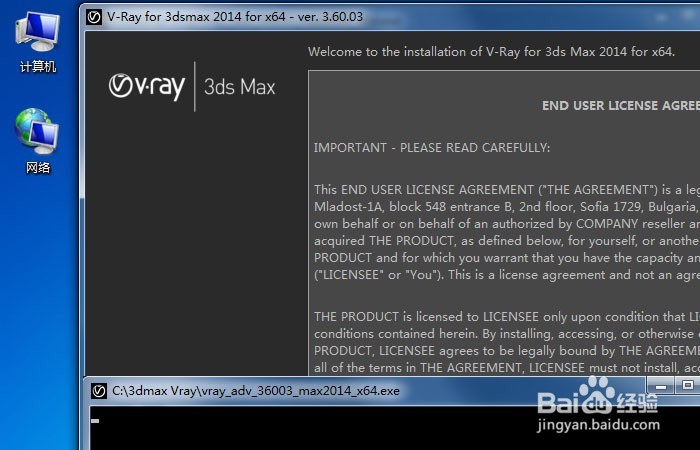700x450 pixels.
Task: Click the 网络 icon label
Action: pyautogui.click(x=38, y=168)
